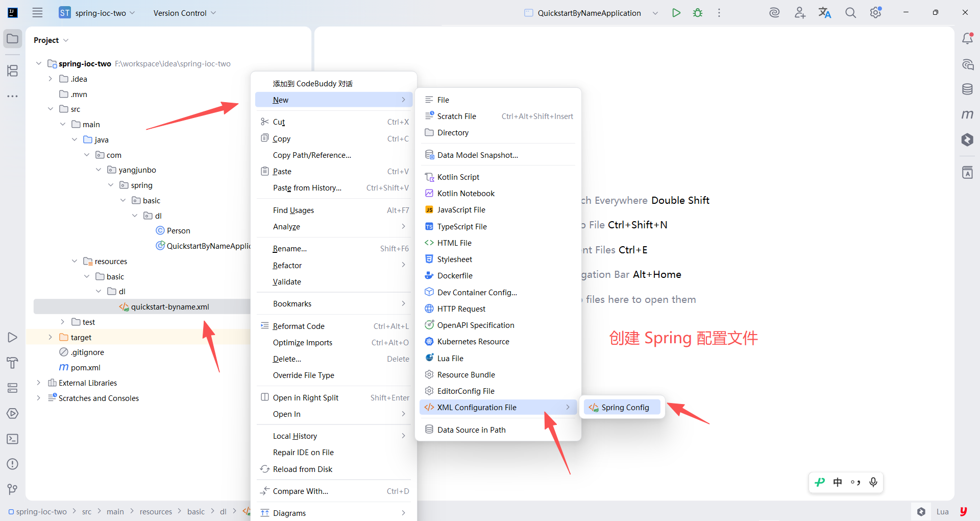This screenshot has height=521, width=980.
Task: Open the Version Control dropdown
Action: pyautogui.click(x=185, y=13)
